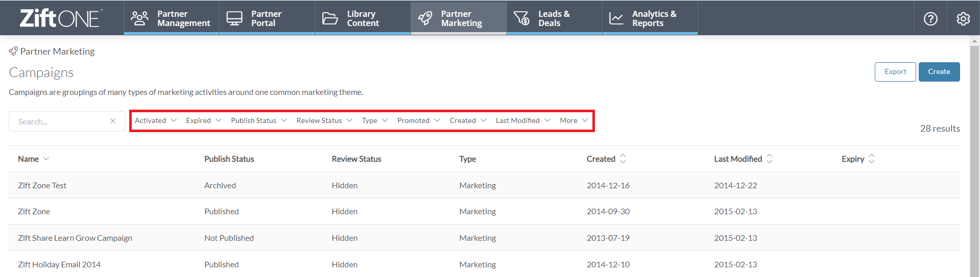980x277 pixels.
Task: Click the Partner Portal monitor icon
Action: 234,18
